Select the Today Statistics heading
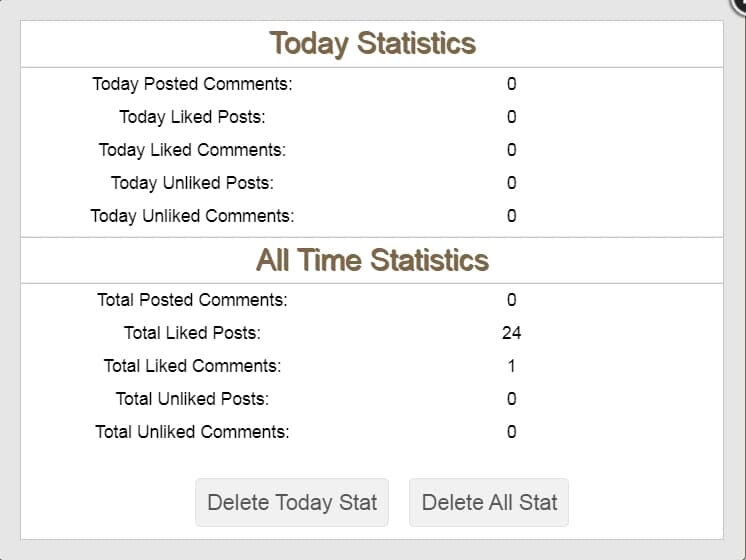 pos(373,43)
